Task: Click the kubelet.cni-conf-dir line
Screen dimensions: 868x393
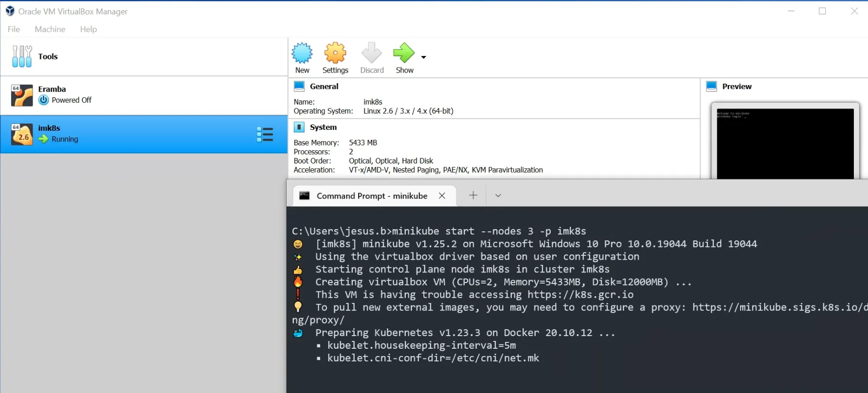Action: tap(433, 358)
